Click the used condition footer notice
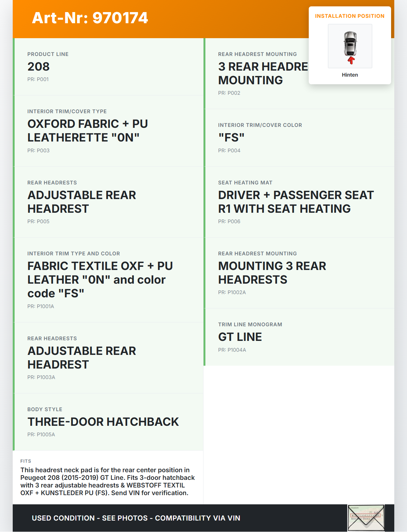The width and height of the screenshot is (407, 532). (136, 518)
